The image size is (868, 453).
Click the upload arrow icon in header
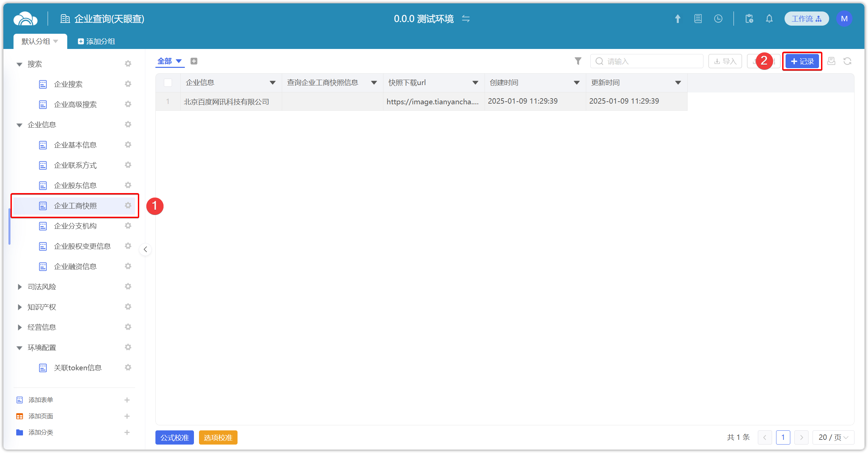point(677,19)
